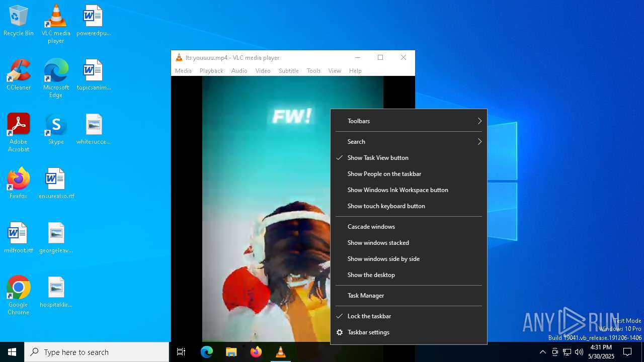This screenshot has height=362, width=644.
Task: Click the Taskbar settings gear entry
Action: (409, 332)
